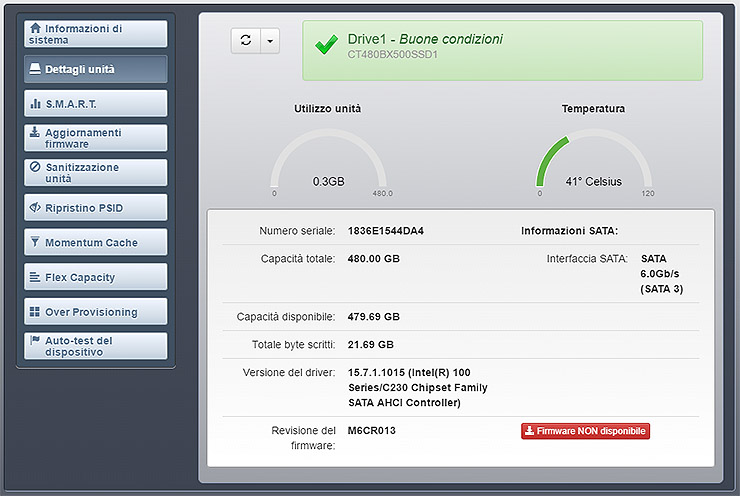Click the flag icon on Auto-test del dispositivo
This screenshot has height=496, width=740.
pos(36,340)
